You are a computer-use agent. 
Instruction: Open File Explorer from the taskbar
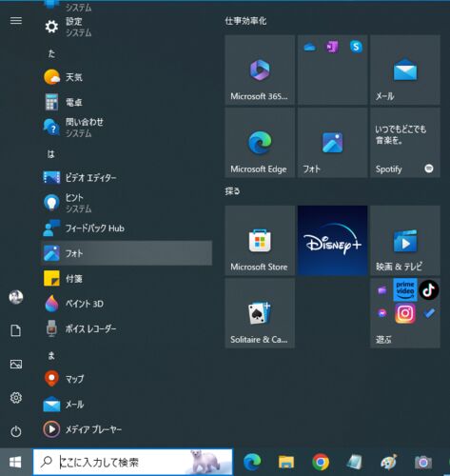(x=286, y=462)
